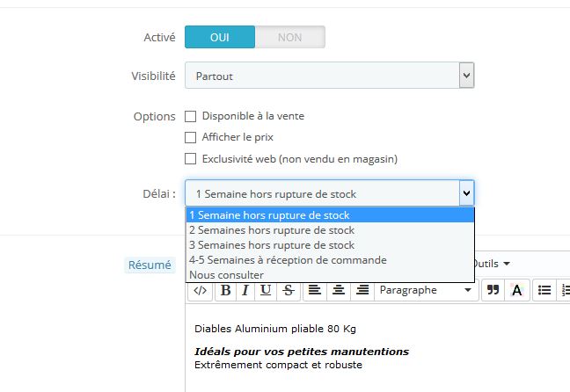
Task: Tick Exclusivité web checkbox
Action: [190, 159]
